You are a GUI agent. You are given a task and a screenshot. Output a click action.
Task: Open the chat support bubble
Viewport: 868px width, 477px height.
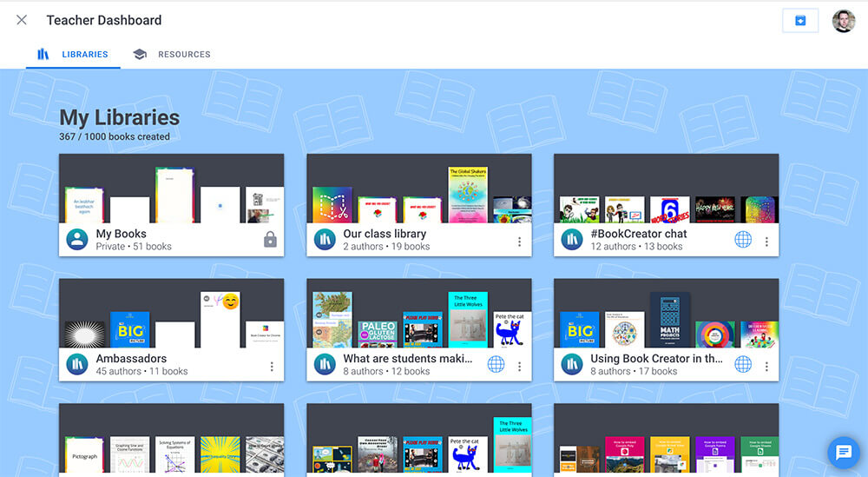(843, 452)
